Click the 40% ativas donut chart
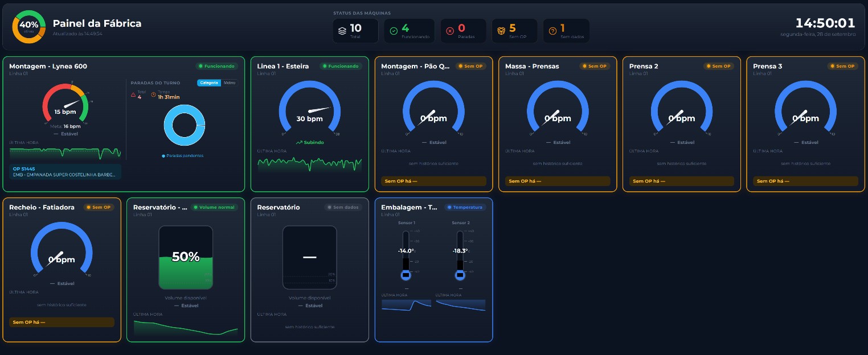868x355 pixels. point(28,27)
